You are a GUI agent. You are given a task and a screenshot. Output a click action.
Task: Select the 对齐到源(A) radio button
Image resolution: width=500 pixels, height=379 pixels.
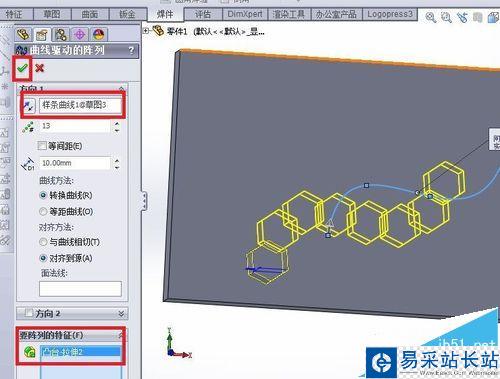pyautogui.click(x=43, y=258)
